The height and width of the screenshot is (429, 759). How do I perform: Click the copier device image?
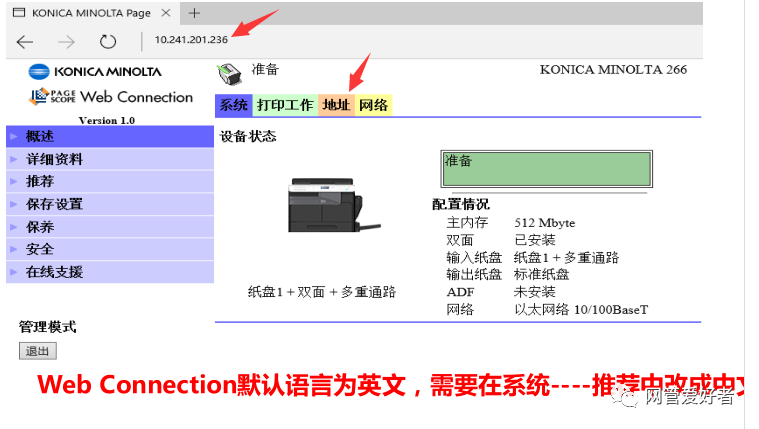point(333,205)
